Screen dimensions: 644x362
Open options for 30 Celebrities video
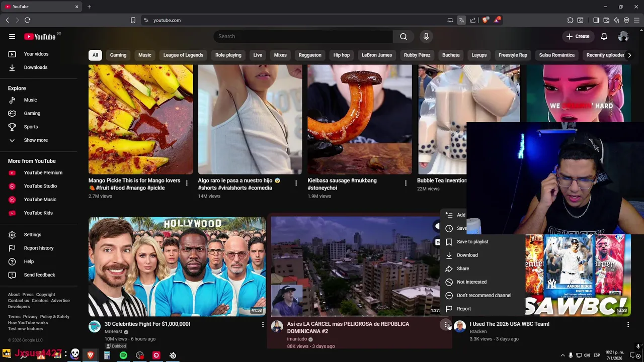click(263, 325)
